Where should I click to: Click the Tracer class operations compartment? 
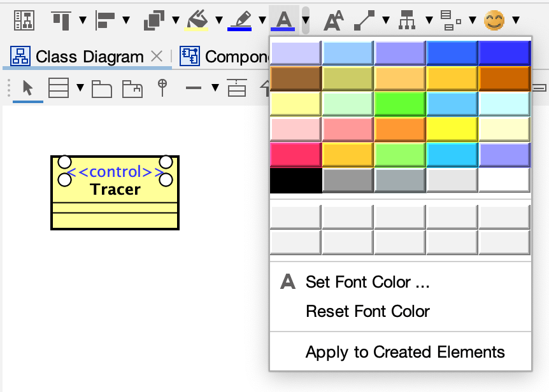(115, 220)
